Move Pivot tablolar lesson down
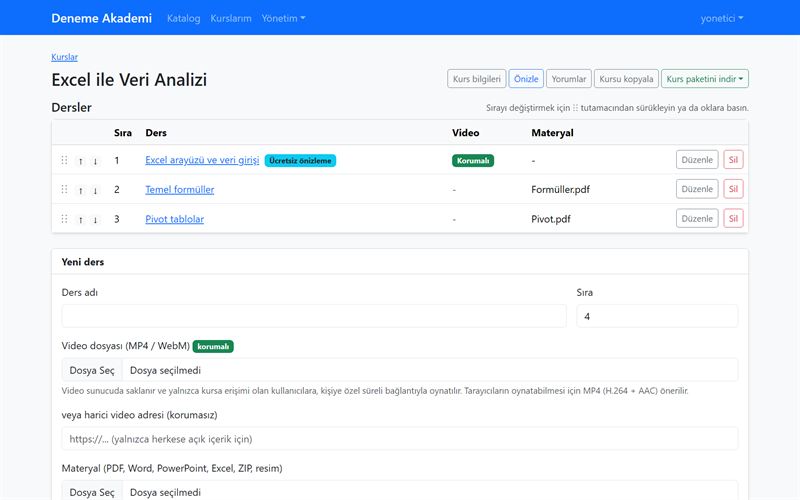The height and width of the screenshot is (500, 800). pyautogui.click(x=95, y=220)
